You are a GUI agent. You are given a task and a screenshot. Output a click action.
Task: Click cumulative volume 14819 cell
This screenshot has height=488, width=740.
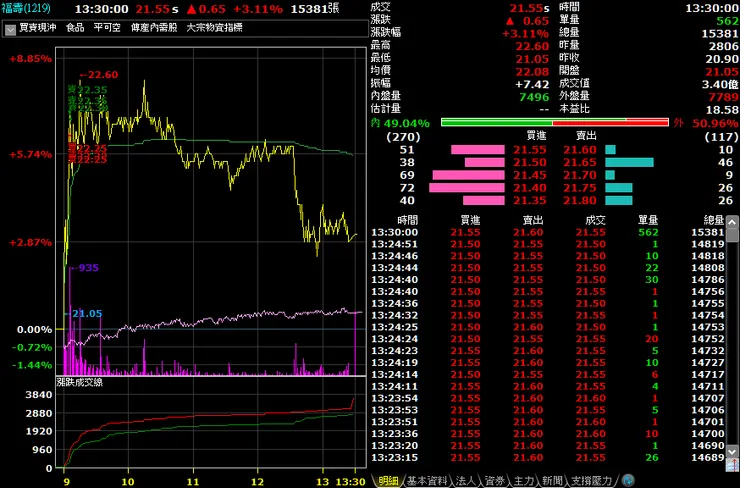click(x=707, y=244)
